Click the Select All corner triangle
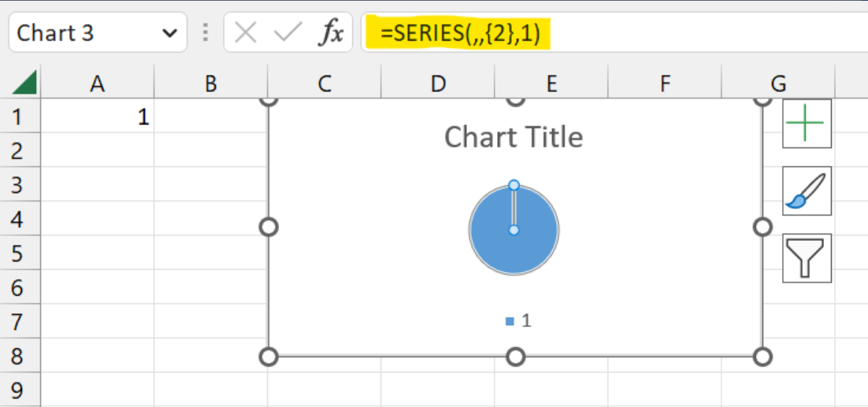 [x=26, y=82]
